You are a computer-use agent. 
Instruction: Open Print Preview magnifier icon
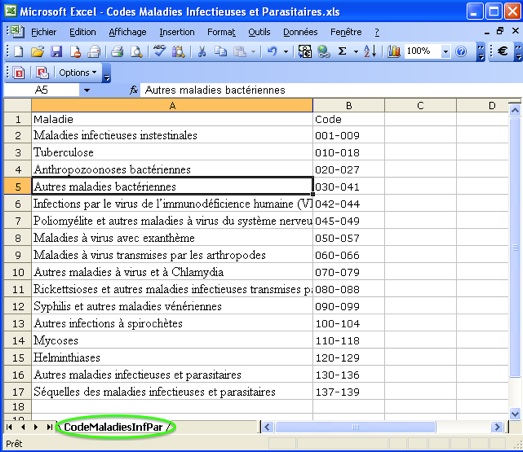(x=136, y=52)
